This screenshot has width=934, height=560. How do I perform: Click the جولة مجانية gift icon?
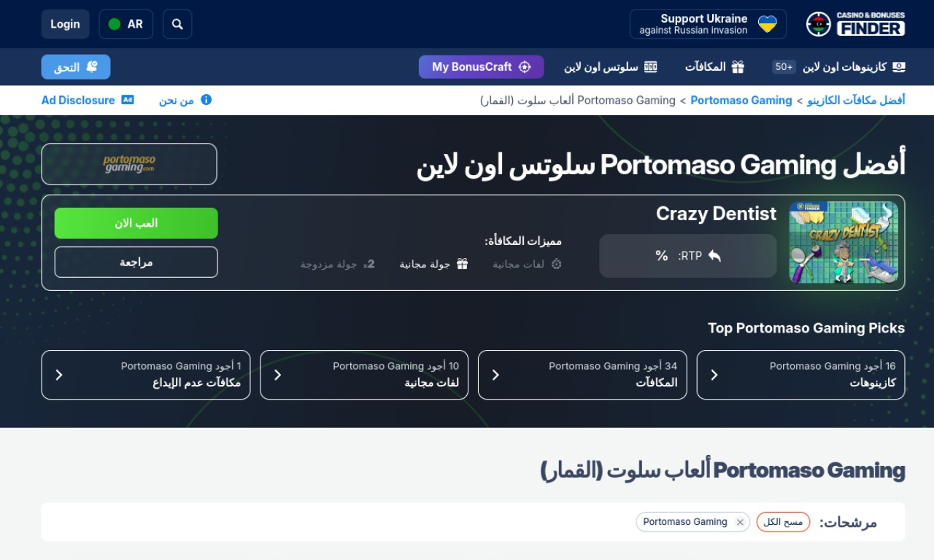point(463,264)
